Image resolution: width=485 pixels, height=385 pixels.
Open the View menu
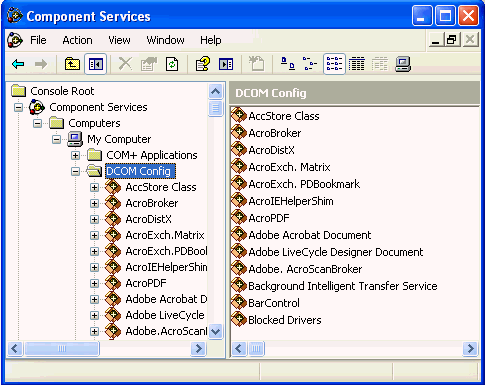tap(119, 40)
